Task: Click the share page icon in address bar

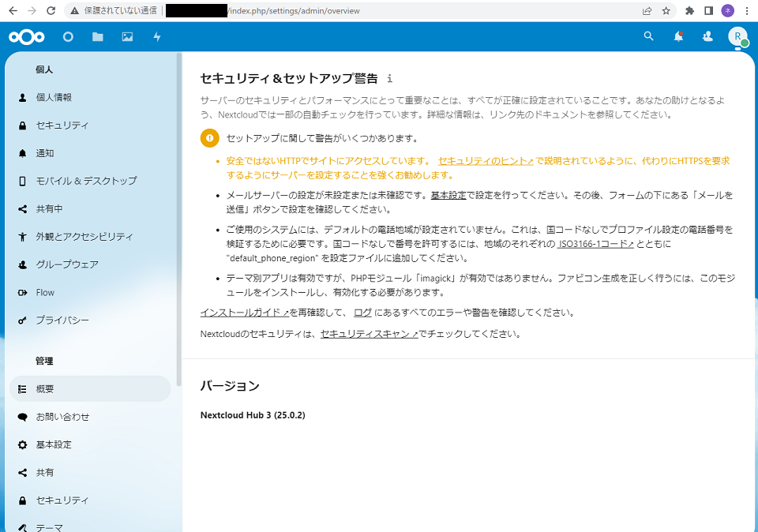Action: point(647,10)
